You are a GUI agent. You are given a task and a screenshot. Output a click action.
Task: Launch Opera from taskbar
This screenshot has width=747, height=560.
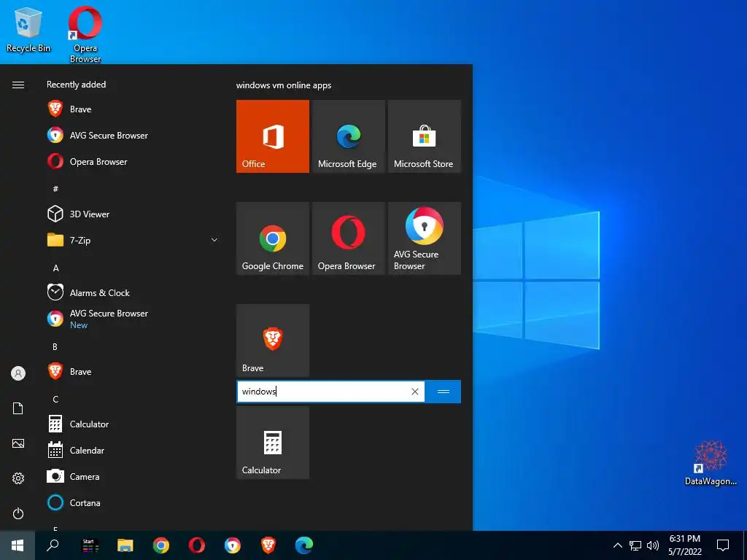coord(197,545)
